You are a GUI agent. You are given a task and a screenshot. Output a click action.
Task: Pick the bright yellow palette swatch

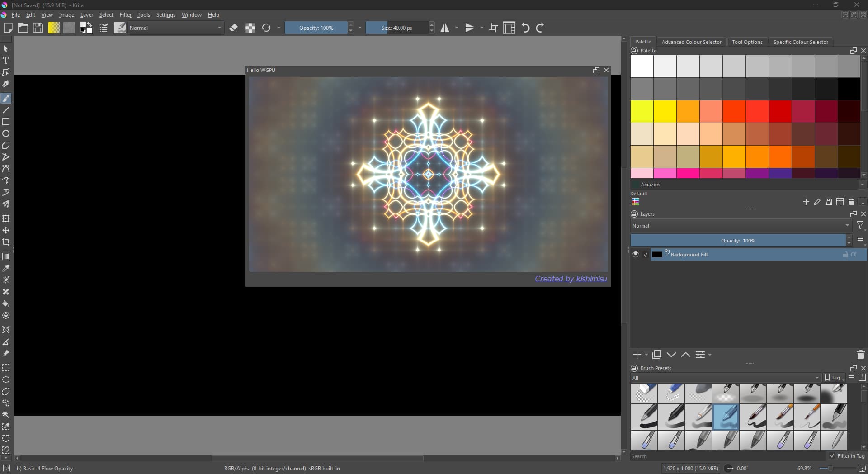pos(642,111)
